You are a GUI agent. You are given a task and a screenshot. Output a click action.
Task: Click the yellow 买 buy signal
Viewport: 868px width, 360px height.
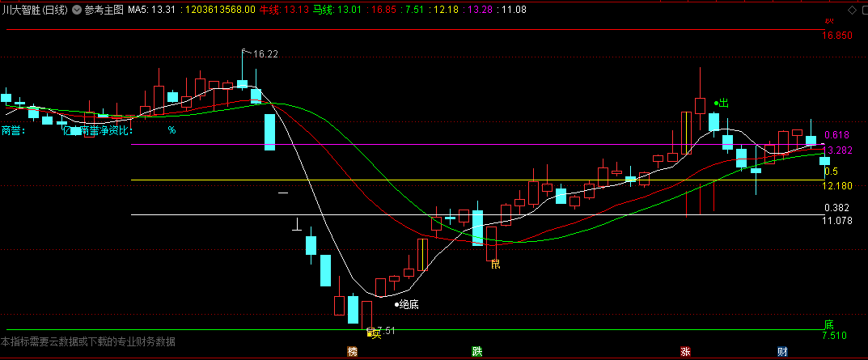pyautogui.click(x=375, y=333)
